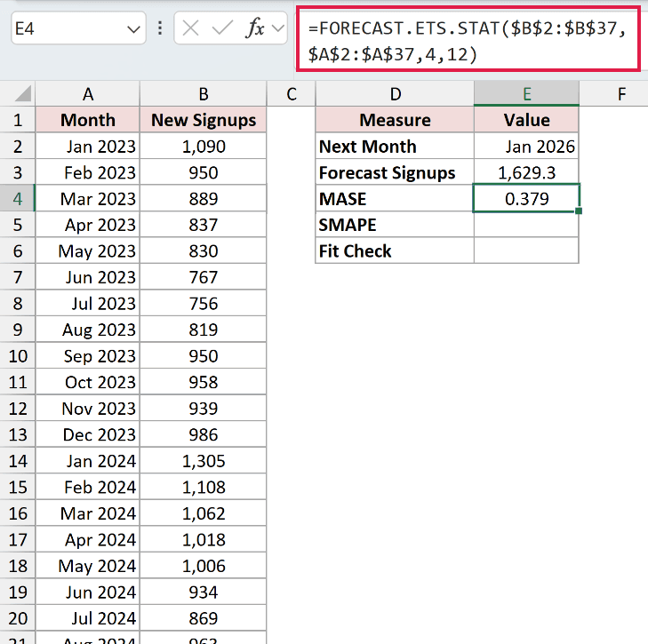Screen dimensions: 648x644
Task: Click the Month header cell
Action: point(88,120)
